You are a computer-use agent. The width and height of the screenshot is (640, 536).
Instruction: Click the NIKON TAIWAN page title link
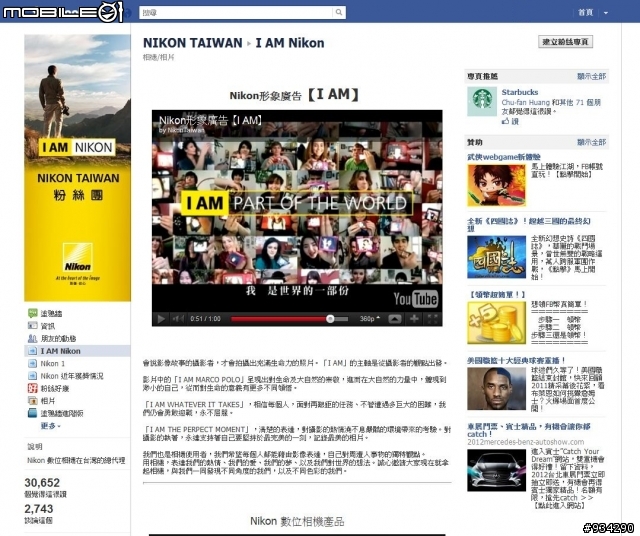point(193,43)
